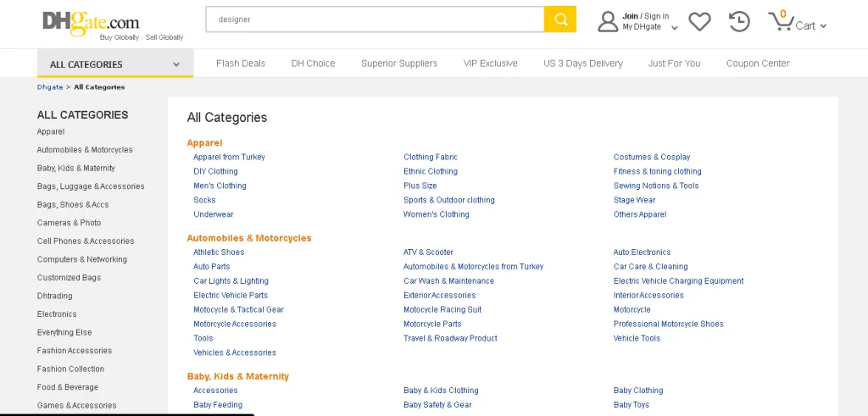This screenshot has height=416, width=868.
Task: Click the orange Apparel heading
Action: click(205, 142)
